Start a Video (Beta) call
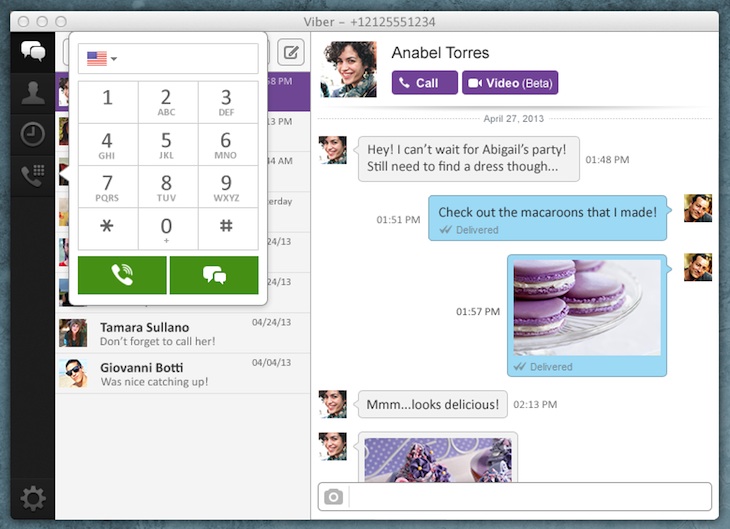The image size is (730, 529). 510,83
